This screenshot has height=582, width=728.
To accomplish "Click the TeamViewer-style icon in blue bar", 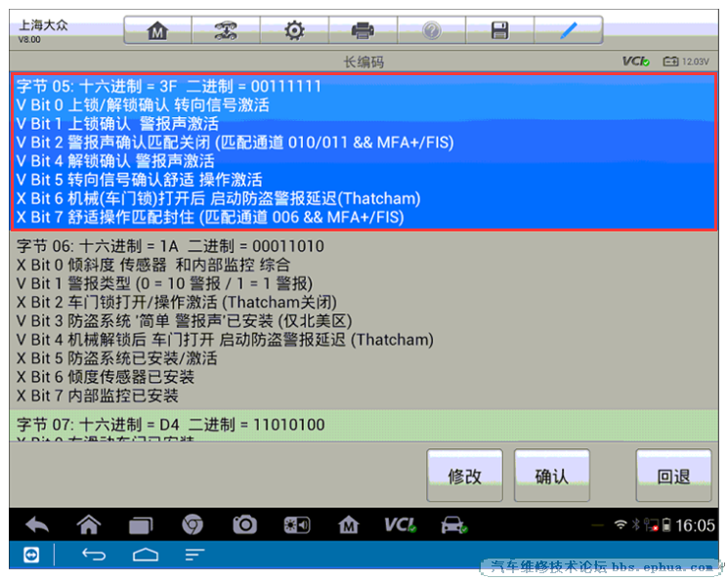I will coord(31,555).
